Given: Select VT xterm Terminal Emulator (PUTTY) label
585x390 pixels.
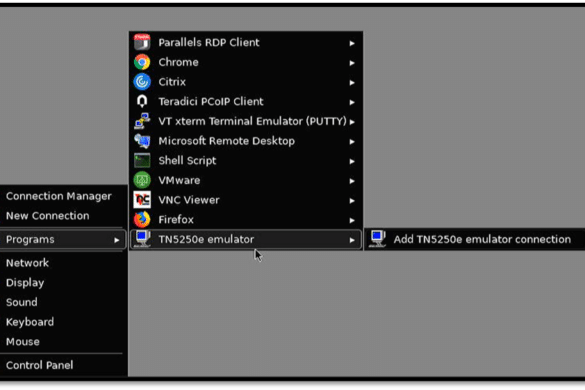Looking at the screenshot, I should (253, 121).
